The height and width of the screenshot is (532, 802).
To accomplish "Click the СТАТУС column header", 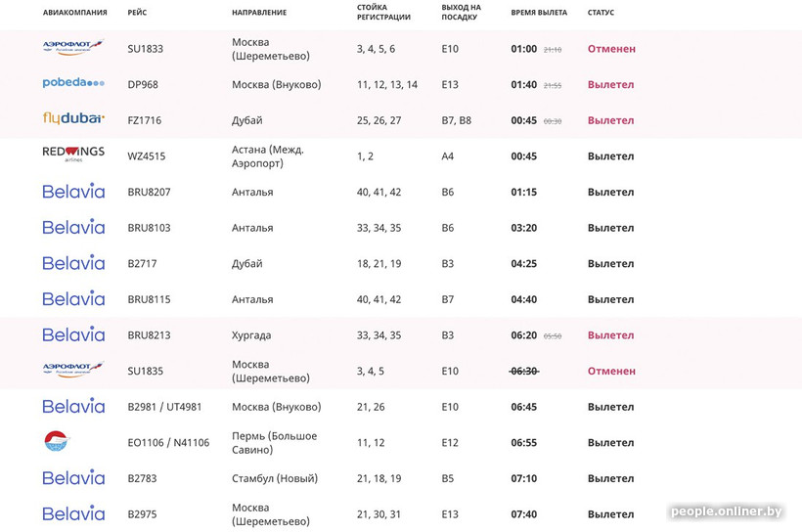I will coord(601,13).
